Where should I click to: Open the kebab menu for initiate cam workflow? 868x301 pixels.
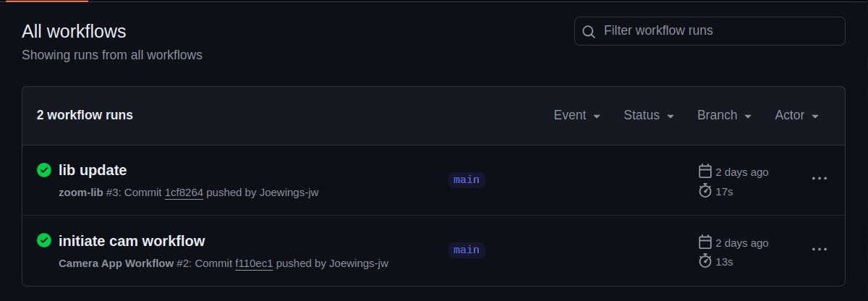[819, 249]
